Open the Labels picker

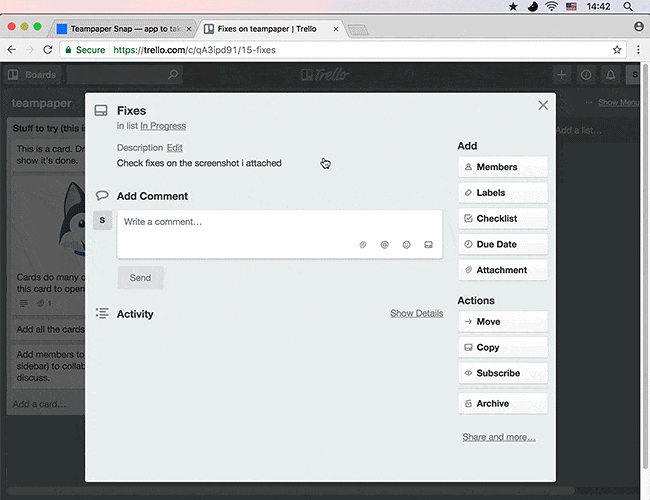502,192
